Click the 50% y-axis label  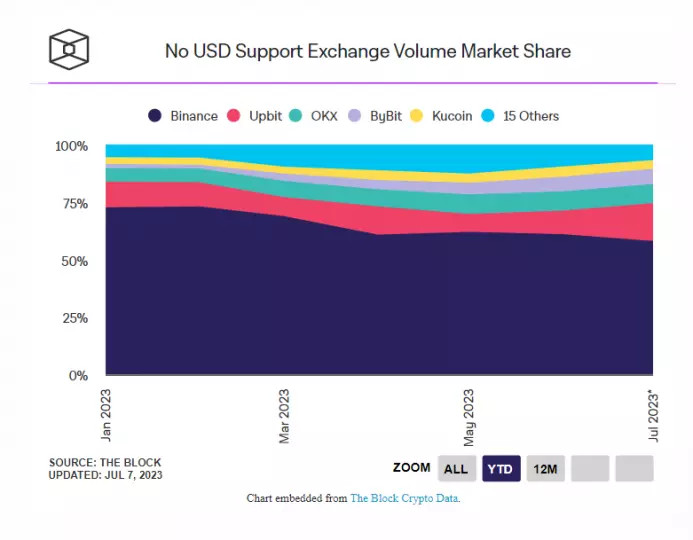tap(72, 261)
